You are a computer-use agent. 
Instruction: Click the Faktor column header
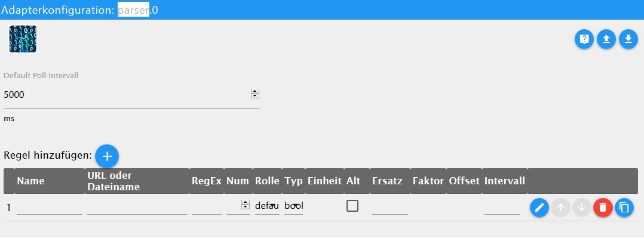tap(428, 181)
